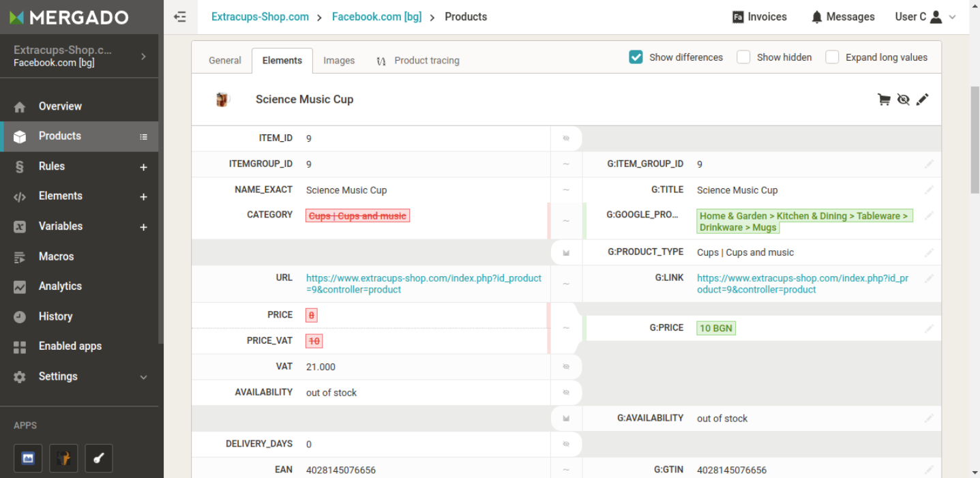
Task: Select the Products list icon in the sidebar
Action: pyautogui.click(x=143, y=136)
